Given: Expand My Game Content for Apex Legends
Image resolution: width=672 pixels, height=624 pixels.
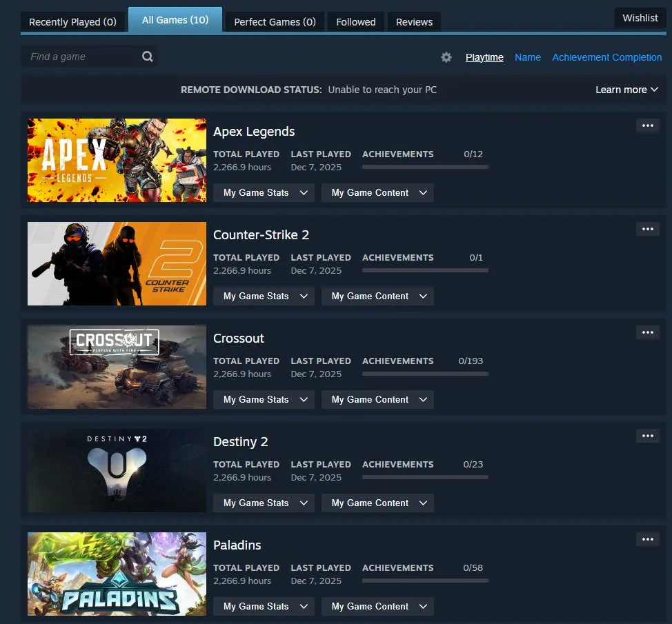Looking at the screenshot, I should click(377, 193).
